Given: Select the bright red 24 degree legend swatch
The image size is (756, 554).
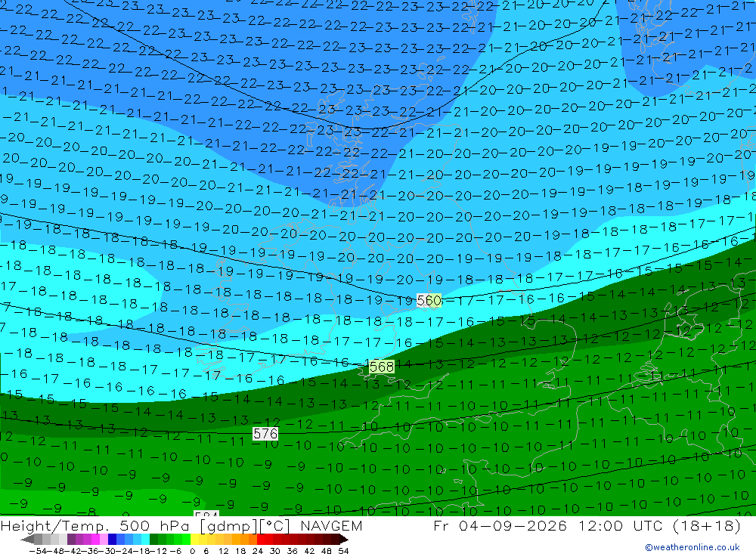Looking at the screenshot, I should click(261, 540).
